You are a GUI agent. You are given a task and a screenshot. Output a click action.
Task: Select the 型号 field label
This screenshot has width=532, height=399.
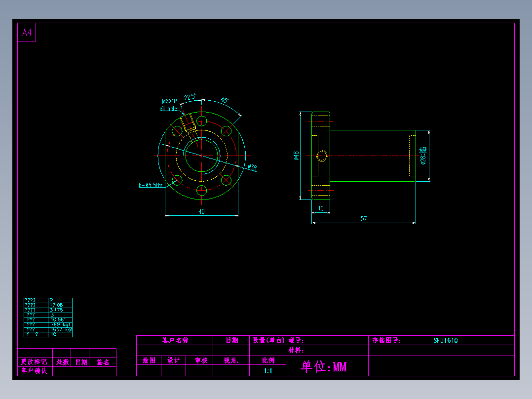pos(296,340)
